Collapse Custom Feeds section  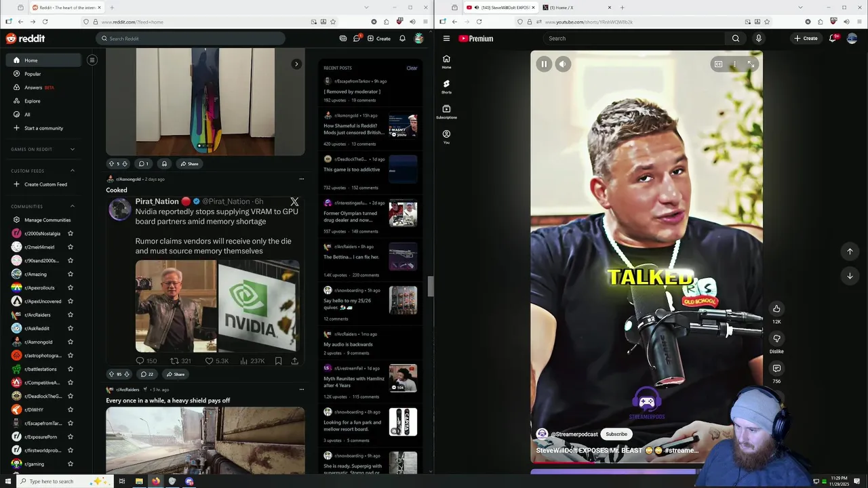tap(73, 171)
